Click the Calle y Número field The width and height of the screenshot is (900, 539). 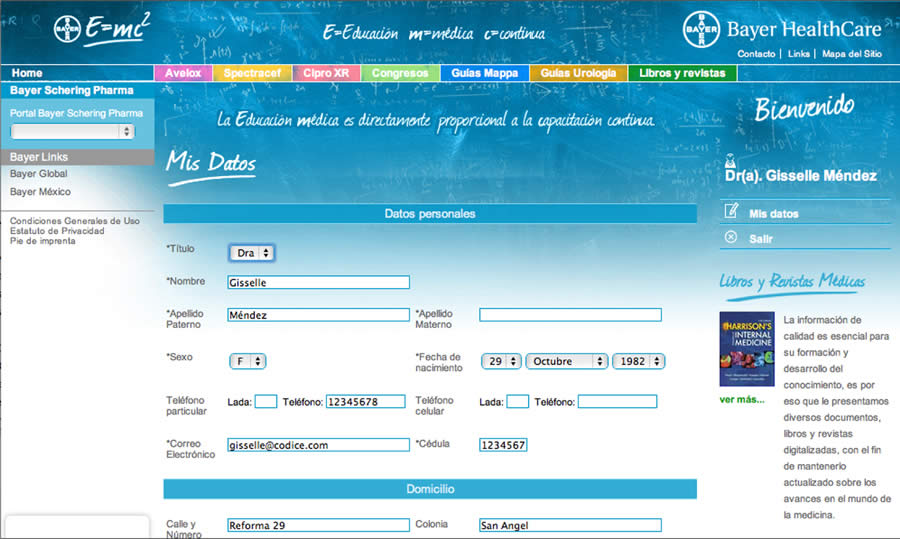click(x=319, y=525)
